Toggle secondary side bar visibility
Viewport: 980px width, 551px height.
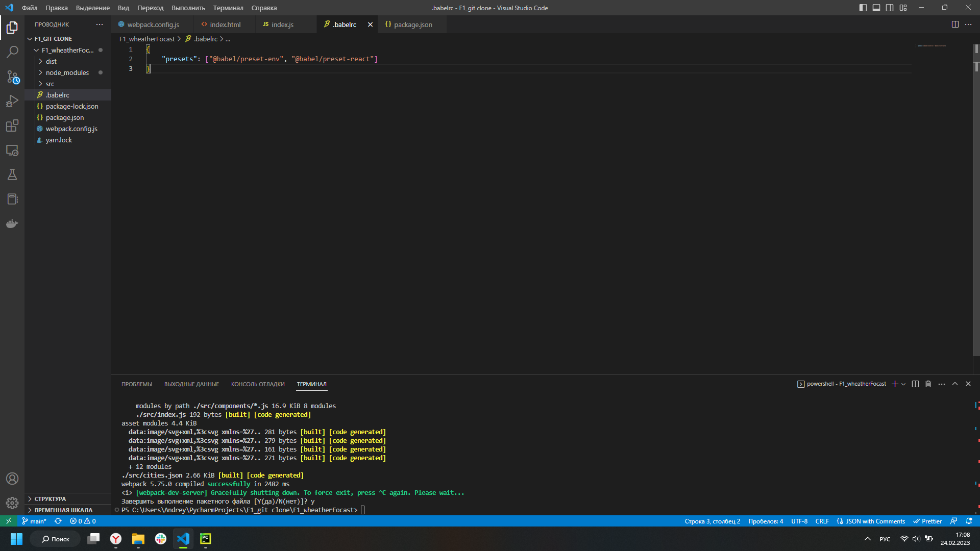(x=890, y=8)
